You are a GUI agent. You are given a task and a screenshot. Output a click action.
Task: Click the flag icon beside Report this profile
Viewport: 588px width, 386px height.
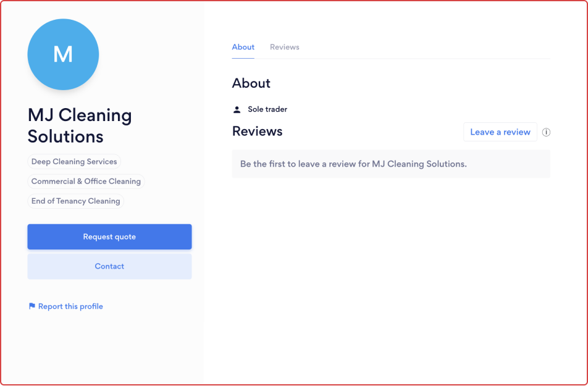click(31, 306)
